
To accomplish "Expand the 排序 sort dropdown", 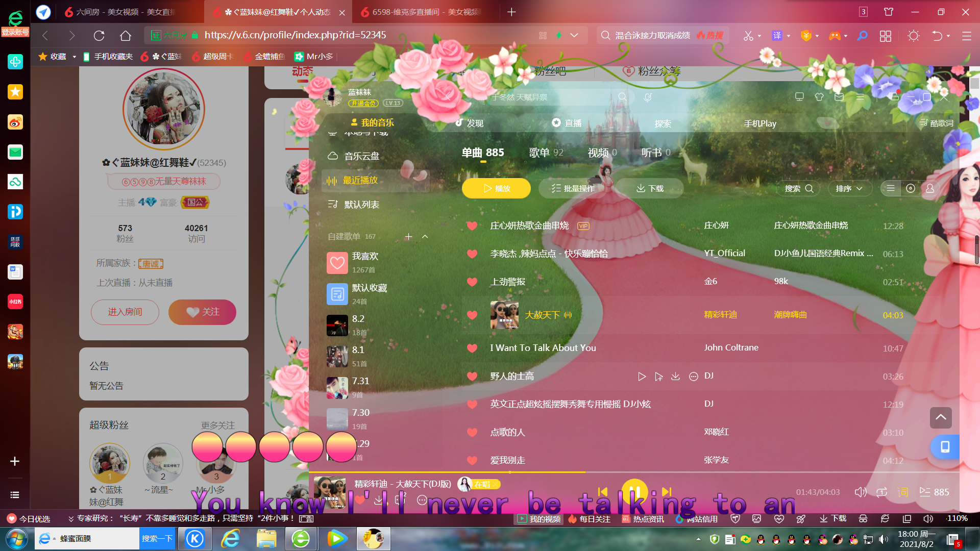I will pyautogui.click(x=849, y=188).
